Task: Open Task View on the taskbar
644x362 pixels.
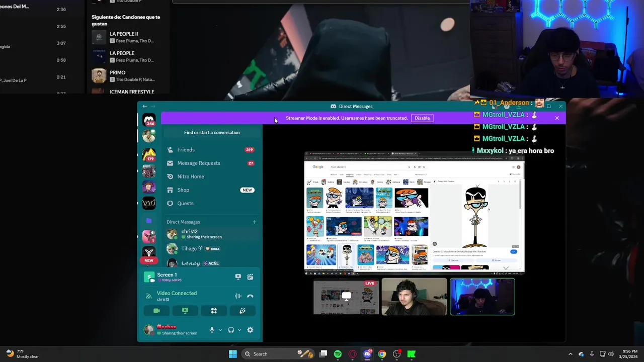Action: coord(324,354)
